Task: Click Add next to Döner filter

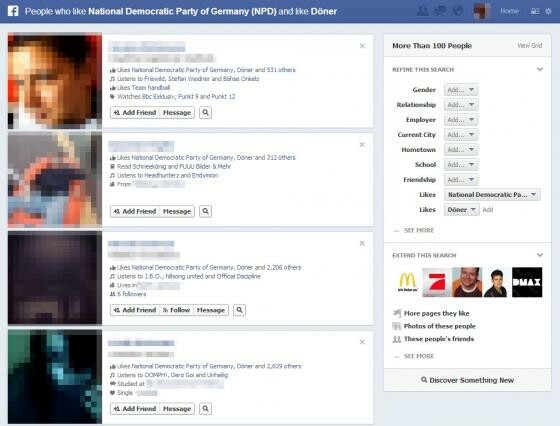Action: (x=488, y=210)
